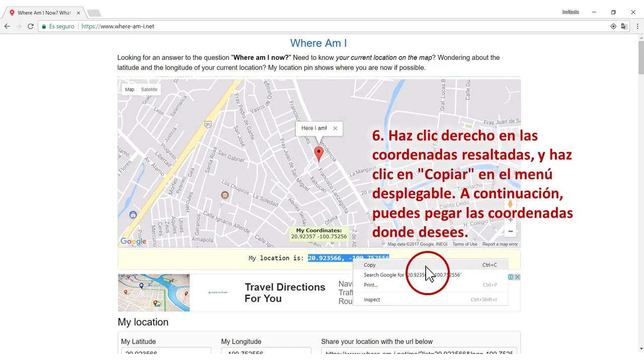
Task: Open the map Terms of Use link
Action: (x=465, y=244)
